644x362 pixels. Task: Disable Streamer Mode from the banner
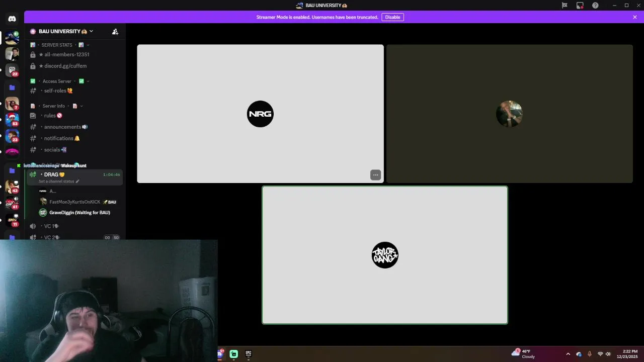pos(392,17)
